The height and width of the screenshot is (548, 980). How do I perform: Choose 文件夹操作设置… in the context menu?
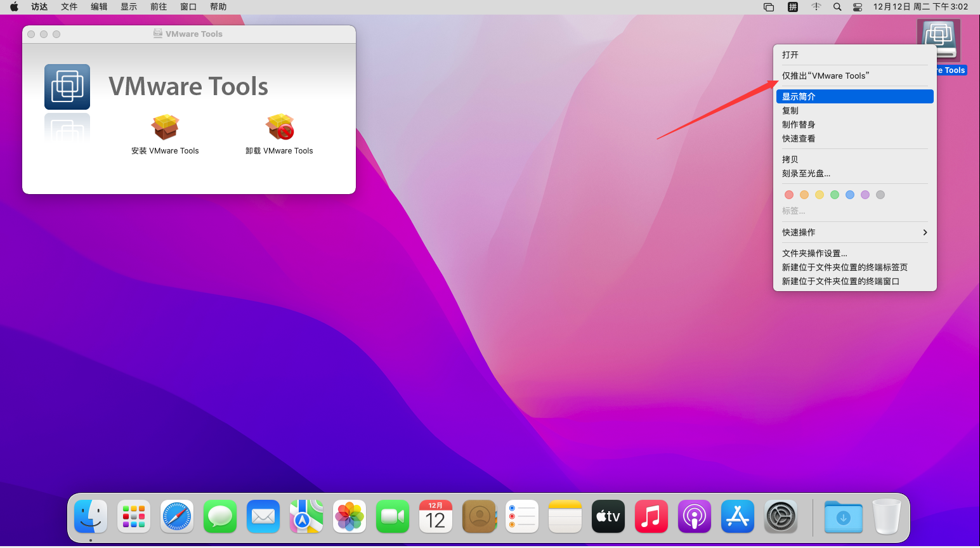[x=855, y=254]
